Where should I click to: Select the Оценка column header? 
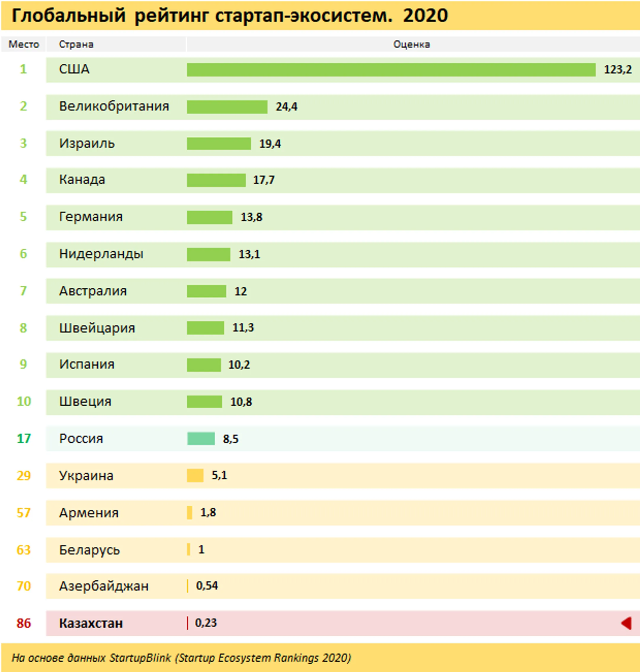tap(412, 44)
